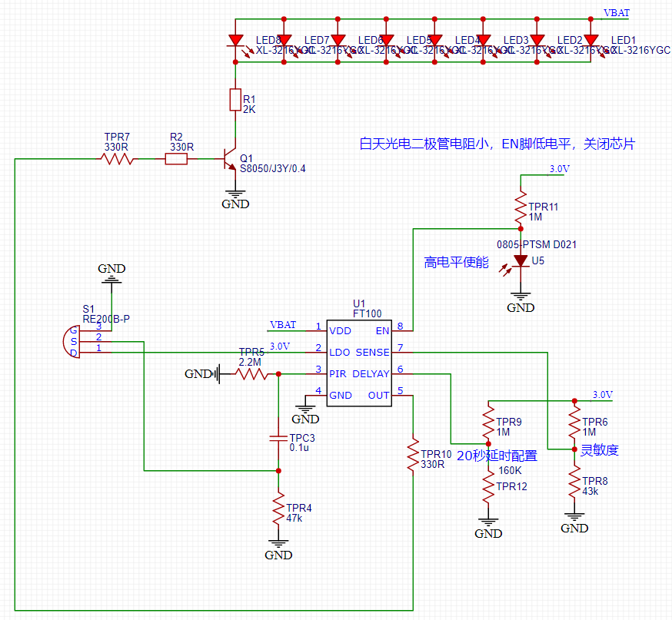
Task: Click the VBAT net label at VDD pin
Action: click(283, 325)
